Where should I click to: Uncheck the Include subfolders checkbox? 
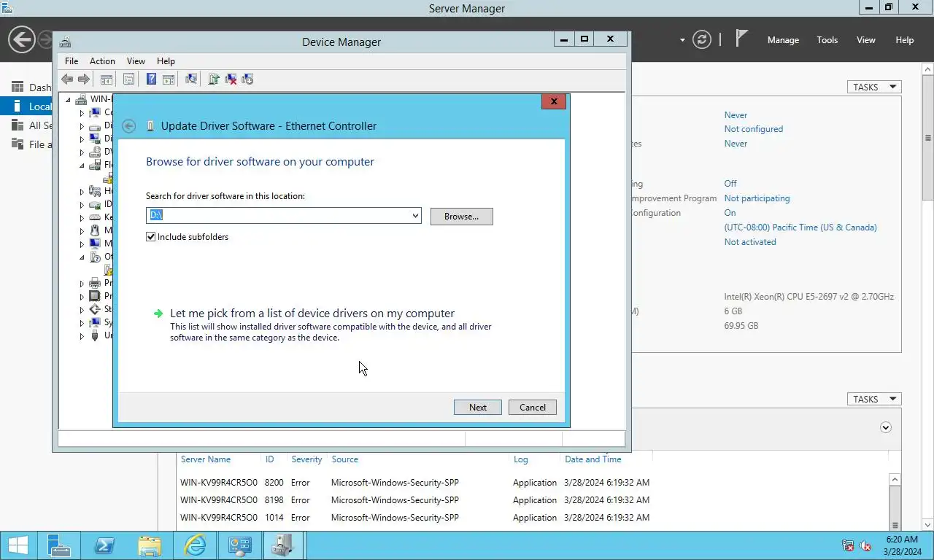pos(151,237)
